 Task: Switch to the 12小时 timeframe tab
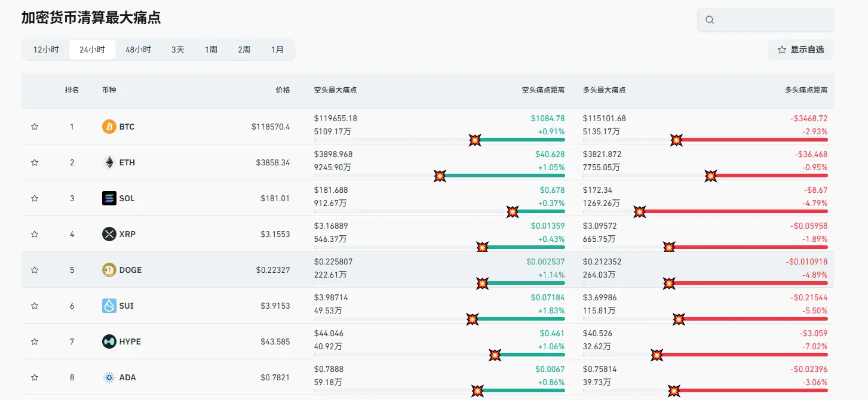46,50
